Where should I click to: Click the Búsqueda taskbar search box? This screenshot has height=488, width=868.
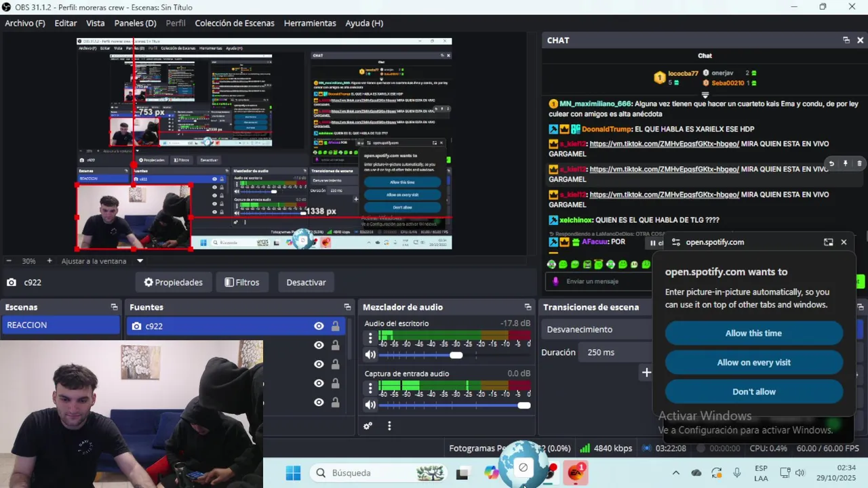tap(380, 473)
